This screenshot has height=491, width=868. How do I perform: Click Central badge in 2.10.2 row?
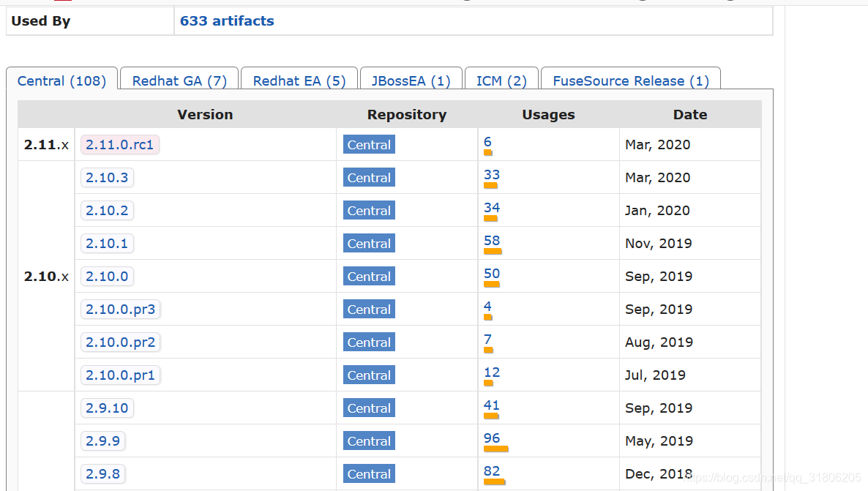pyautogui.click(x=370, y=210)
